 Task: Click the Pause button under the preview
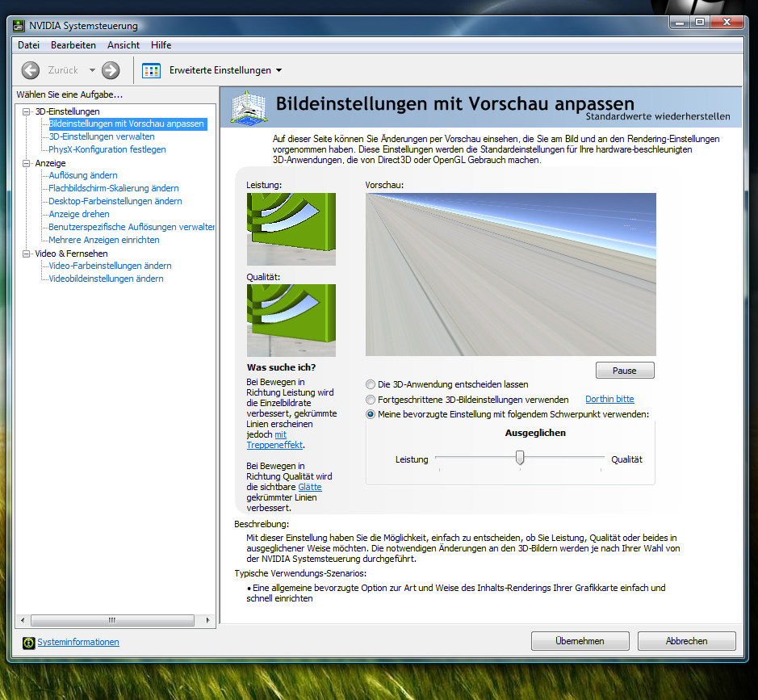click(625, 371)
